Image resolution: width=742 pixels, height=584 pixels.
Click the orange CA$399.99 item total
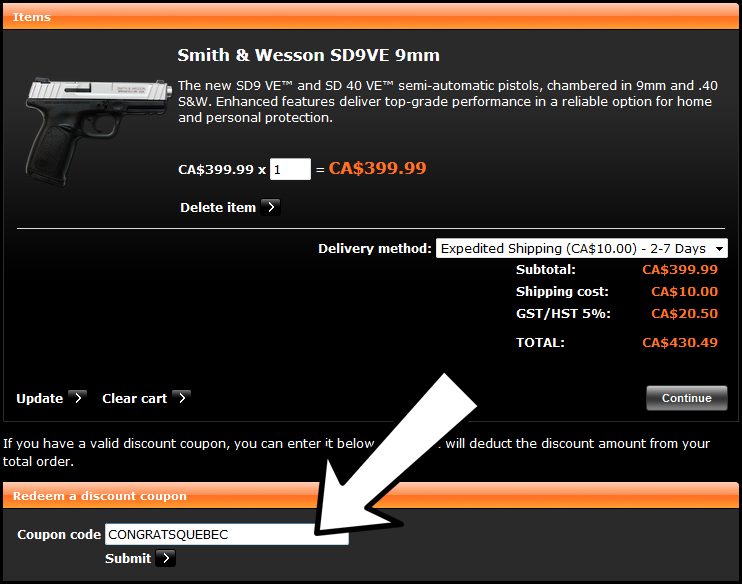click(378, 168)
